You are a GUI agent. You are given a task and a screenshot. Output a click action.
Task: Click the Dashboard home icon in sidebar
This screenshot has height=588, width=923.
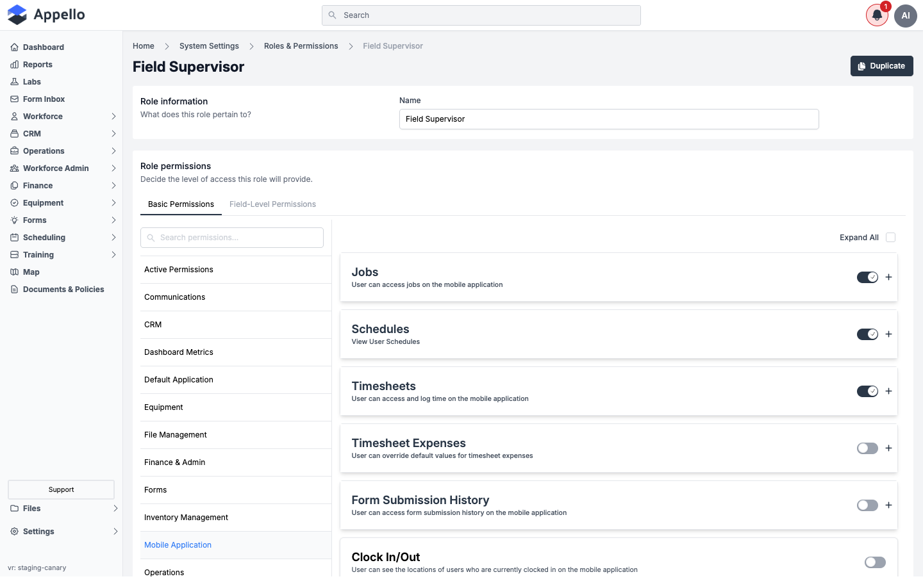pyautogui.click(x=14, y=47)
